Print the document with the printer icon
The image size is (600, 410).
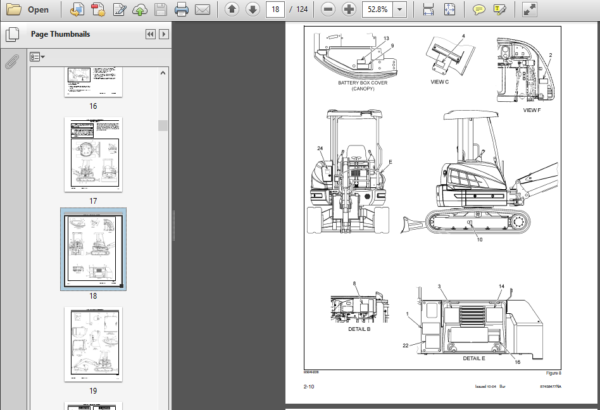click(x=181, y=9)
